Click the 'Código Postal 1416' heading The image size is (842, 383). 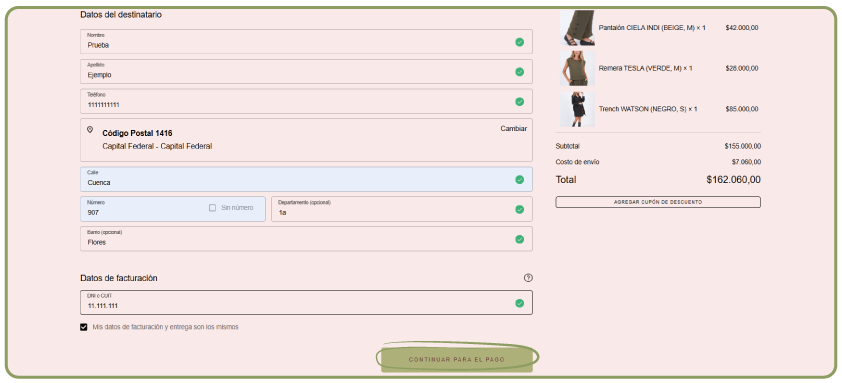point(137,133)
